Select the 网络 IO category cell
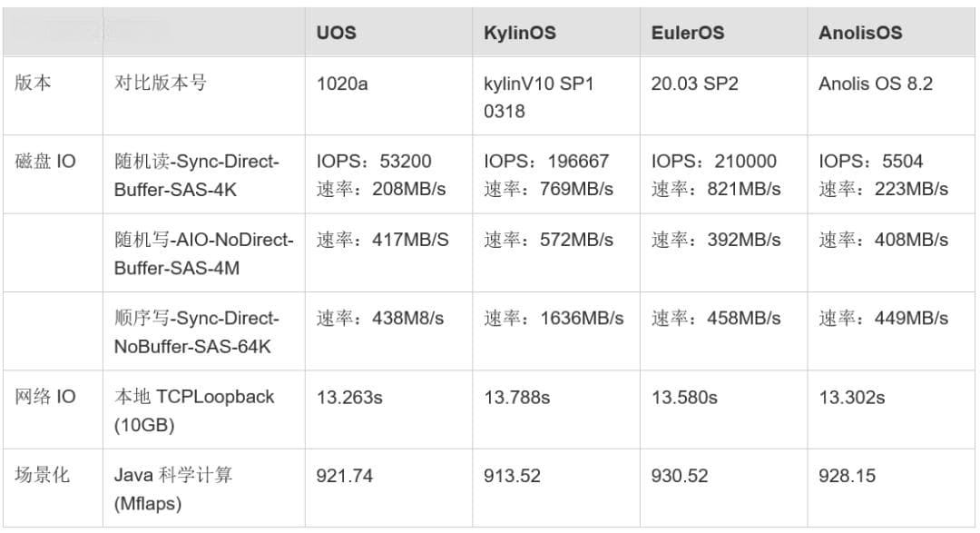 coord(54,410)
